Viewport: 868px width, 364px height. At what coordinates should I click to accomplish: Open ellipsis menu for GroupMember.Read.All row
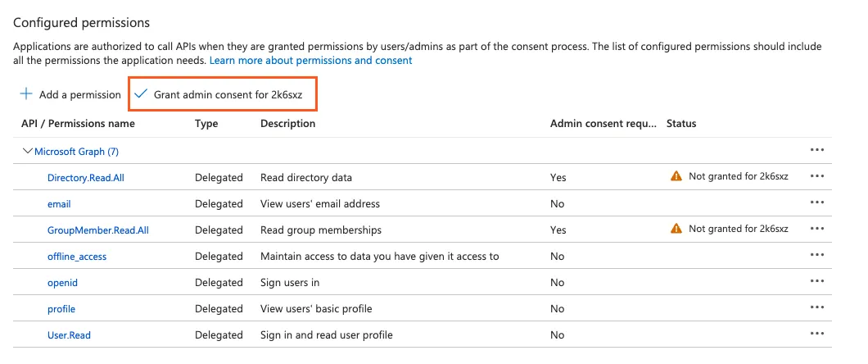pos(816,229)
